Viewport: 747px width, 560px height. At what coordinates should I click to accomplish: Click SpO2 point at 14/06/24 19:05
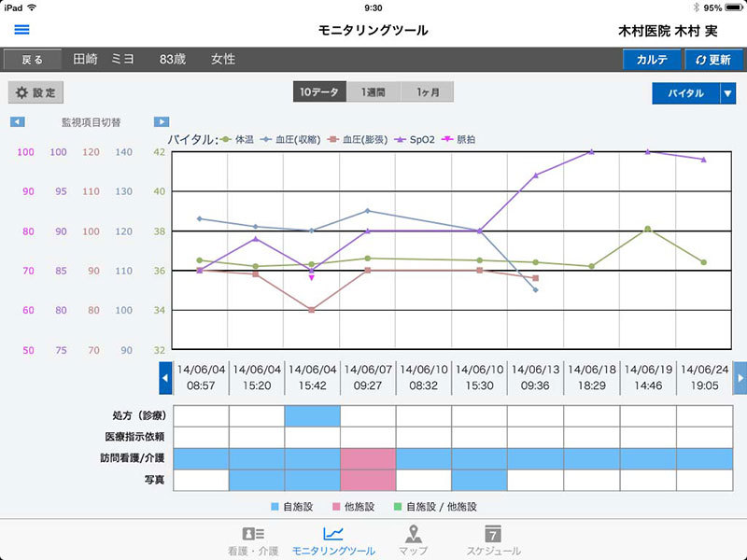tap(704, 160)
